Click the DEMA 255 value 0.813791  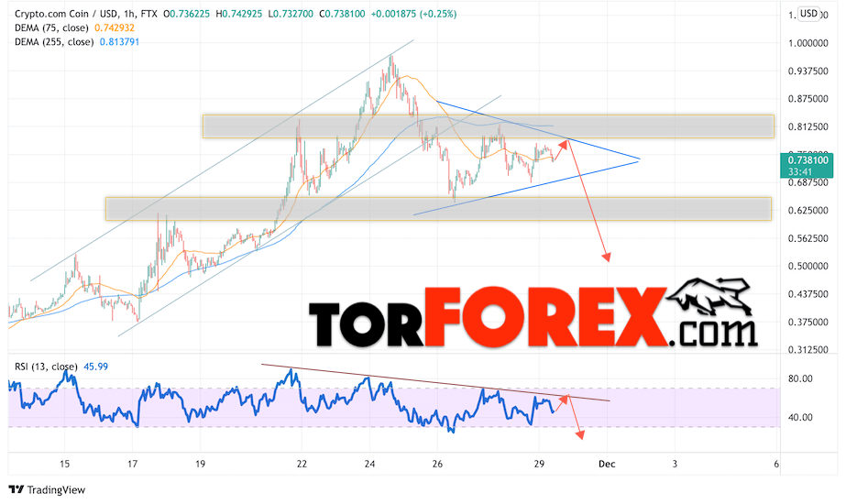click(119, 42)
